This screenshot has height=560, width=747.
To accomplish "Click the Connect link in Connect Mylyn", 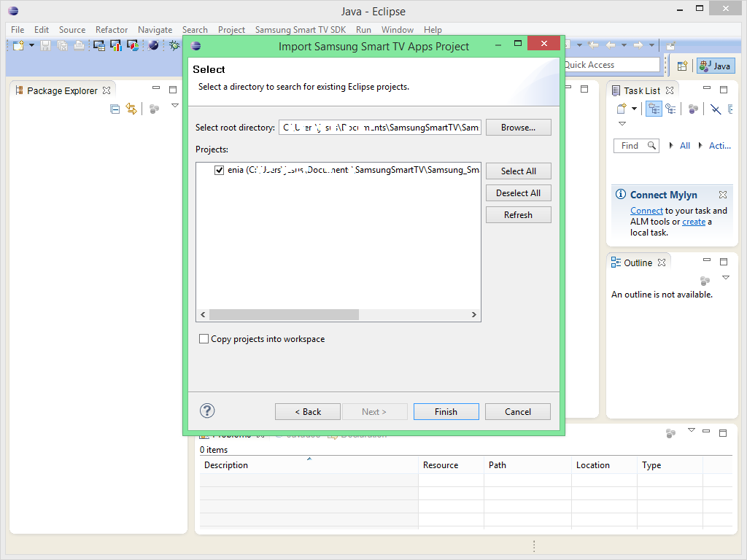I will tap(646, 211).
